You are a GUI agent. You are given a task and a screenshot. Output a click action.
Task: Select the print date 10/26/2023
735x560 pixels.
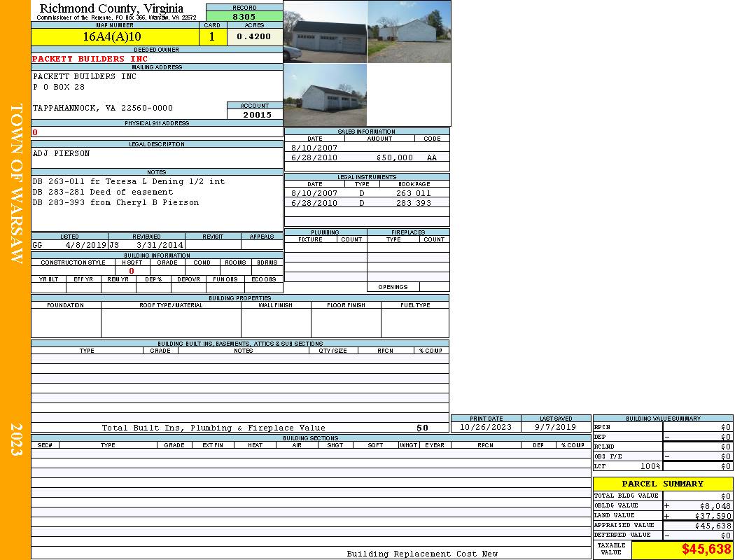pos(485,427)
